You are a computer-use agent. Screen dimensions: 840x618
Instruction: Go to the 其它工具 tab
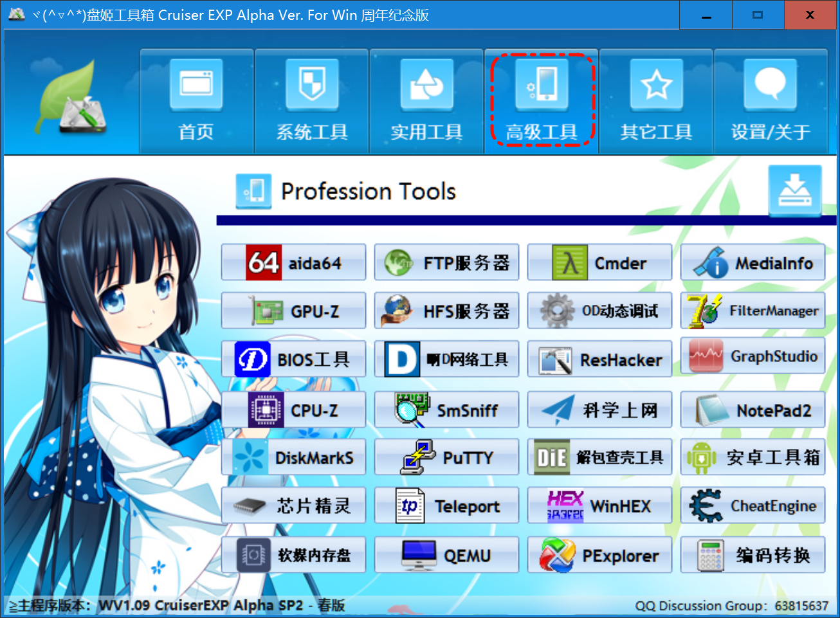[x=656, y=101]
